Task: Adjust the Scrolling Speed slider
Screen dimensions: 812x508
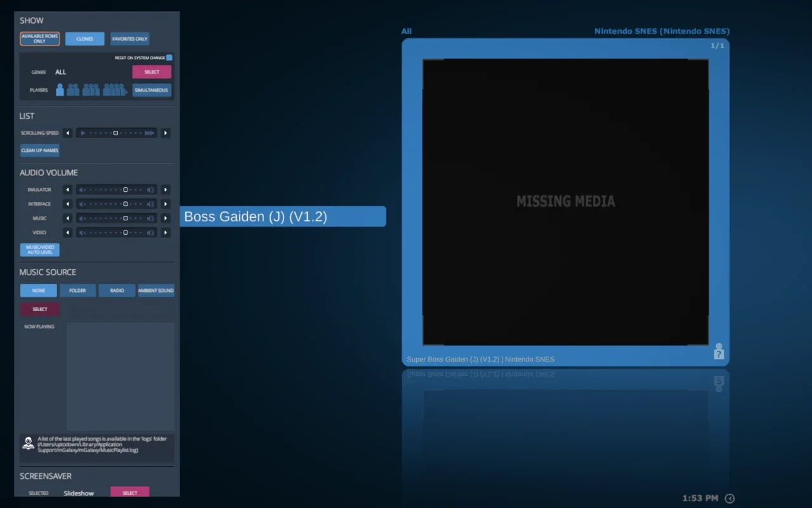Action: pyautogui.click(x=117, y=133)
